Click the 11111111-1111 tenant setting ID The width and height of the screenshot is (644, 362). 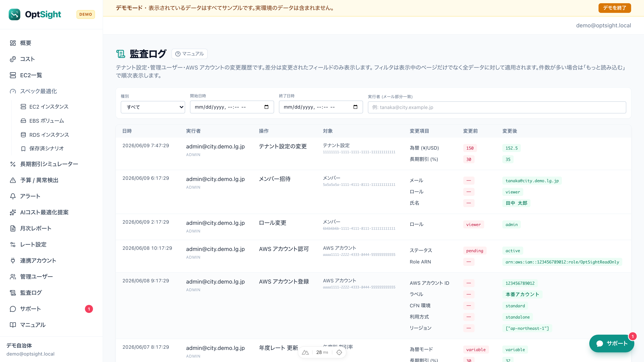359,152
